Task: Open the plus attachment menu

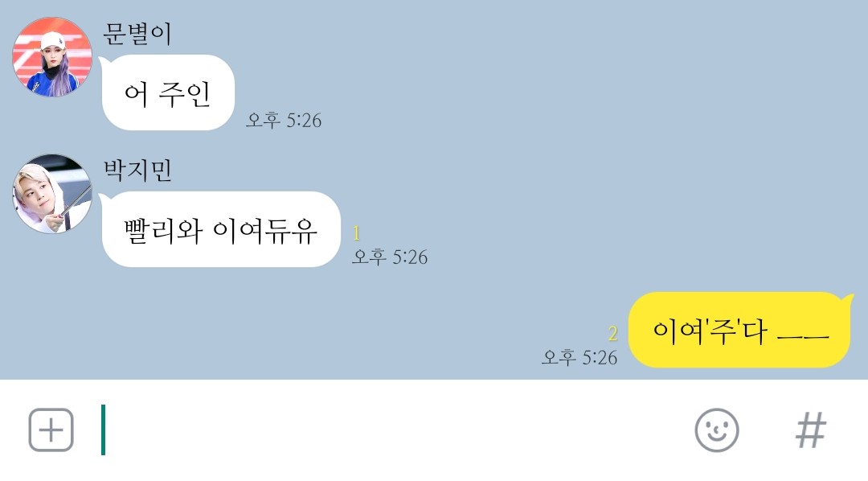Action: click(x=51, y=430)
